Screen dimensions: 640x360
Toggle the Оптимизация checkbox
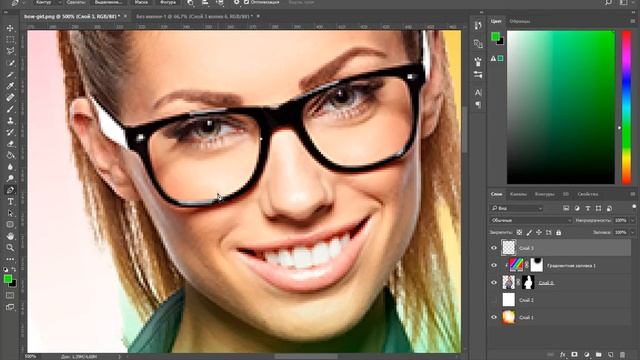[x=247, y=2]
